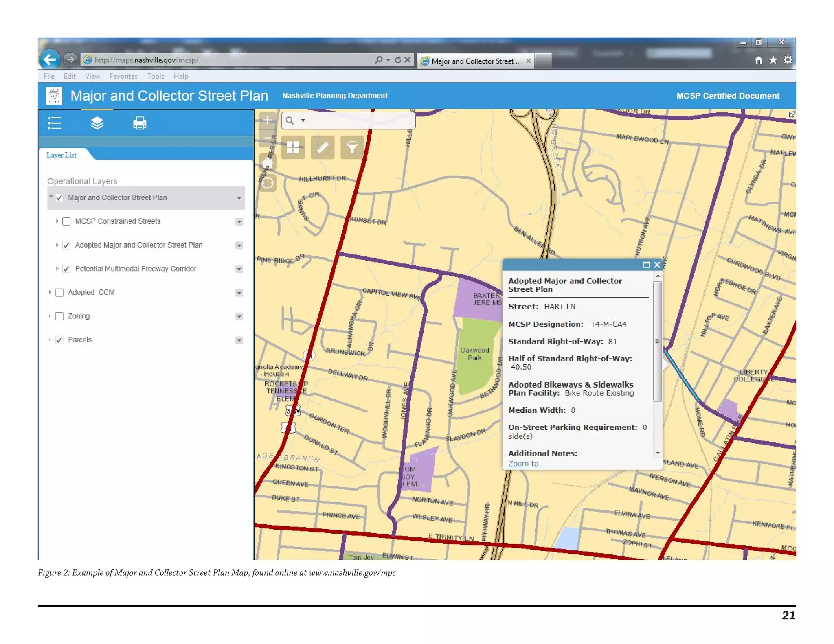Viewport: 834px width, 644px height.
Task: Click the popup scrollbar up arrow
Action: [x=657, y=276]
